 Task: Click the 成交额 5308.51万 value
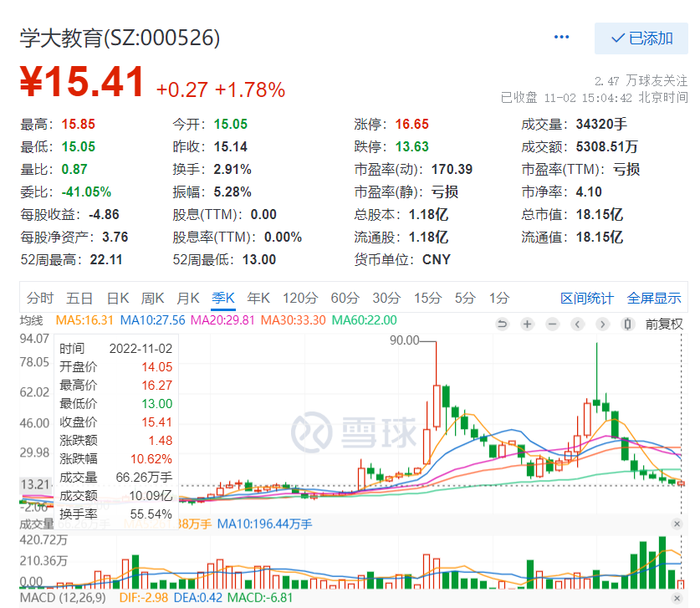[x=606, y=146]
